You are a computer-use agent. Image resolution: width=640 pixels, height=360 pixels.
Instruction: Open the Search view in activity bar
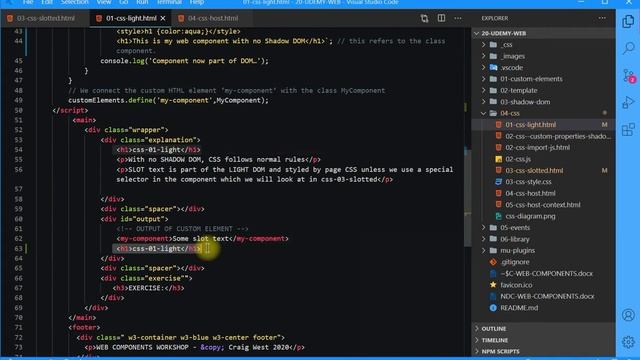click(628, 48)
